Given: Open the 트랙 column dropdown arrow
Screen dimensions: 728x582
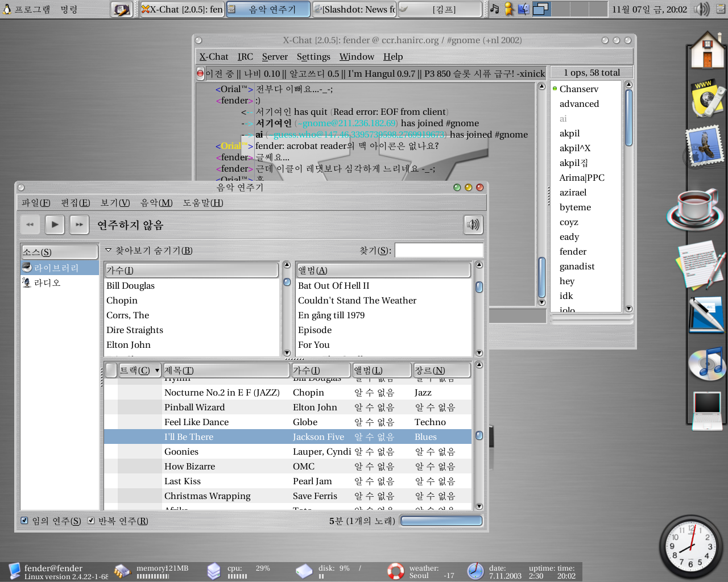Looking at the screenshot, I should click(157, 371).
